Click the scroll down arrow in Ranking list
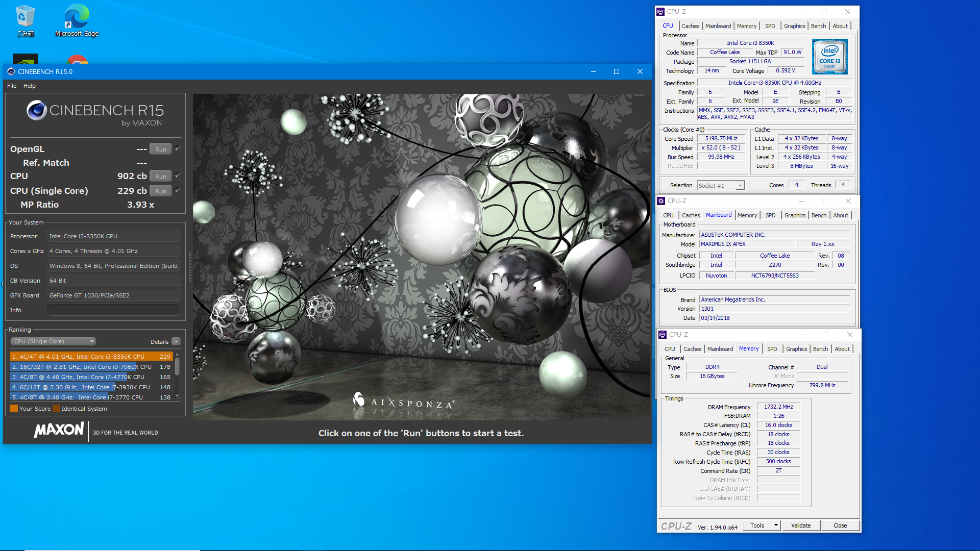 click(x=177, y=396)
